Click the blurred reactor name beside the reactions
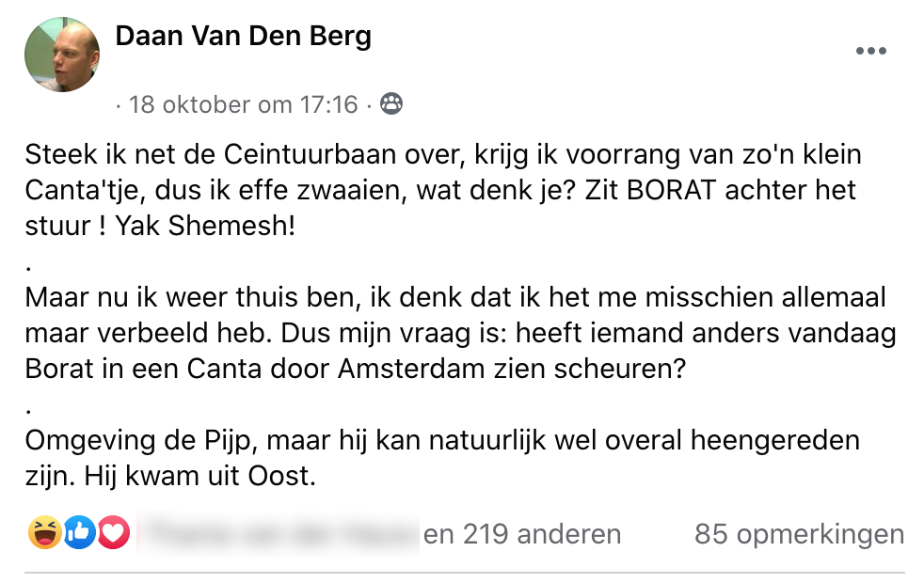Screen dimensions: 924x583 279,534
